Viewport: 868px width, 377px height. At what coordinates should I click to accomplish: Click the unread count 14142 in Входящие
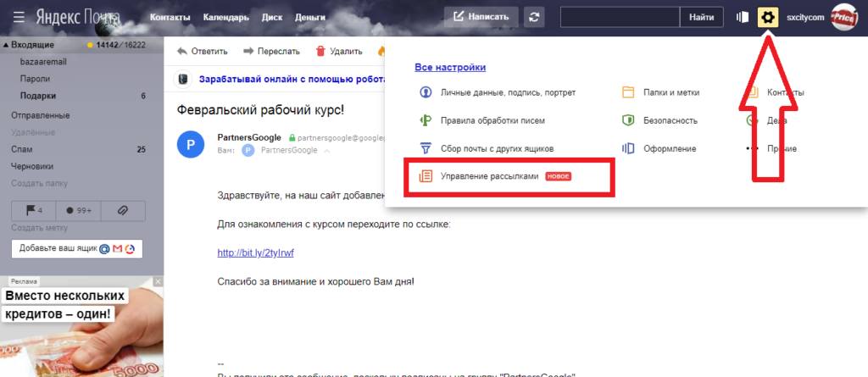point(108,45)
